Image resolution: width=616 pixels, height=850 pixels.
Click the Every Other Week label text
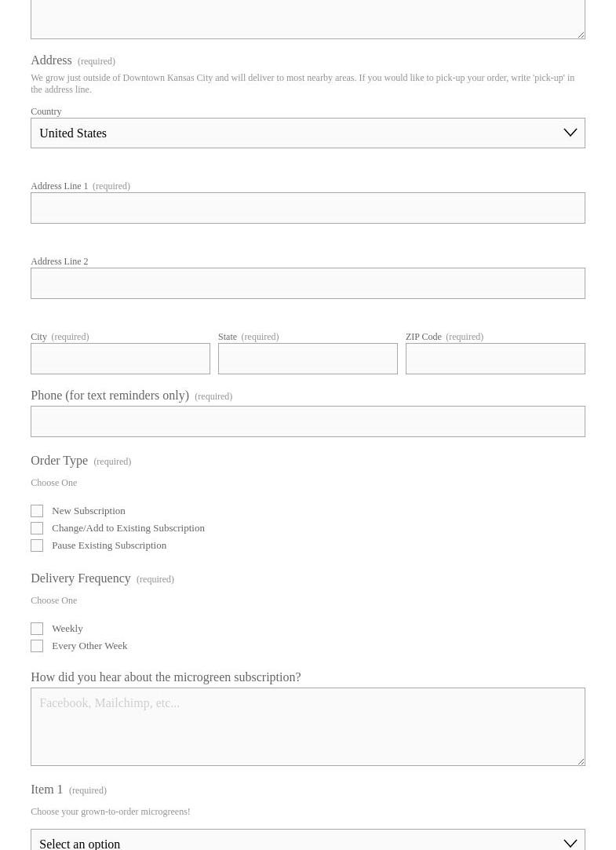pos(89,646)
